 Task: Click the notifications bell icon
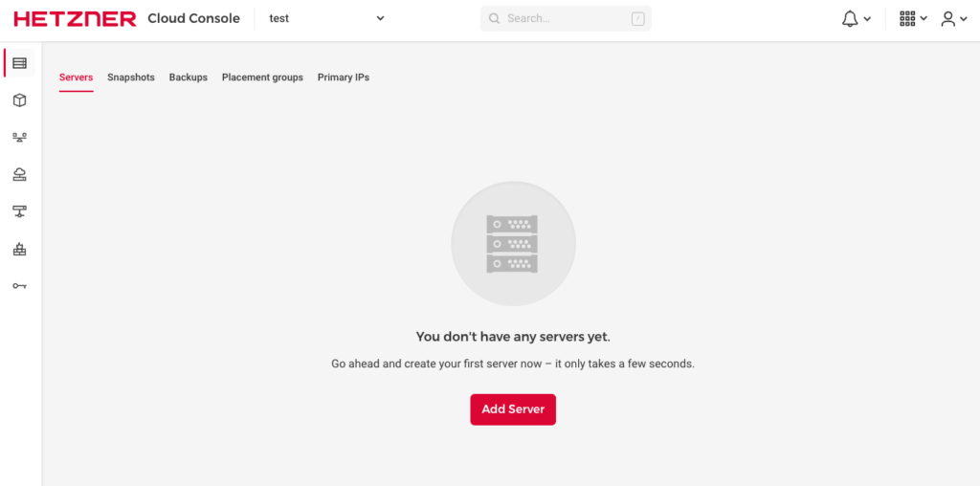850,19
